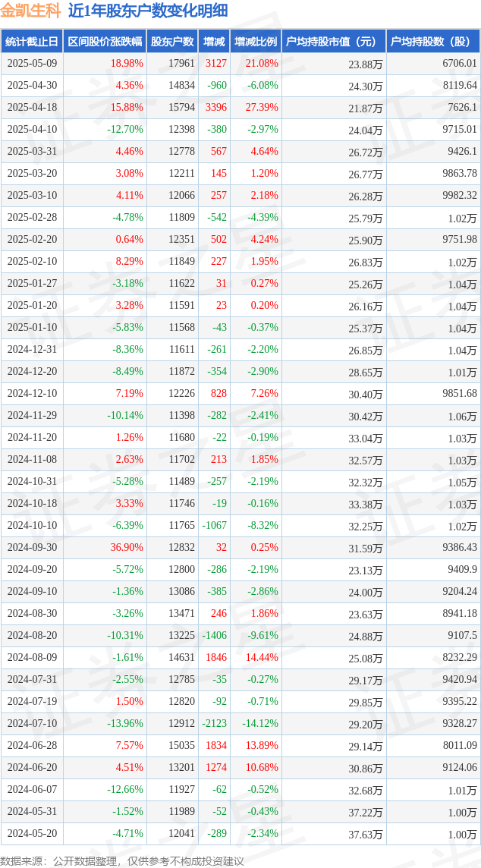Click the 股东户数 column header
The width and height of the screenshot is (481, 868).
pos(173,42)
